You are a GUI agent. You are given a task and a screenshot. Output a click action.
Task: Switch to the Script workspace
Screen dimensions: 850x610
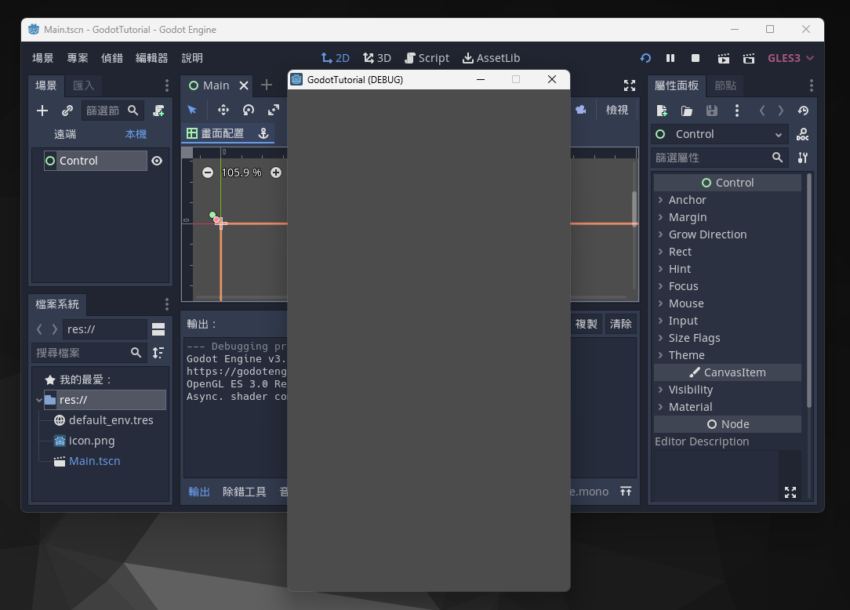click(427, 58)
